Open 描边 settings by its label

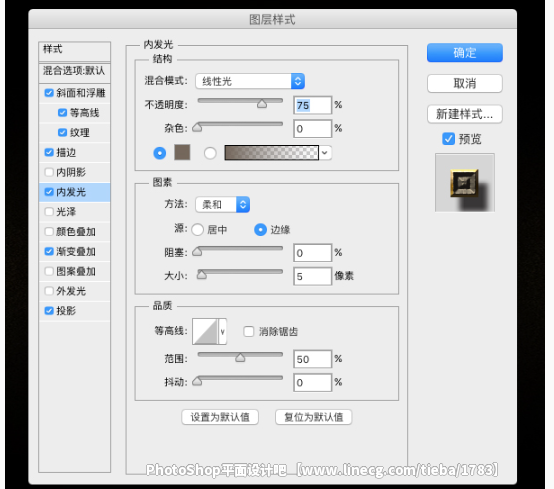[66, 152]
